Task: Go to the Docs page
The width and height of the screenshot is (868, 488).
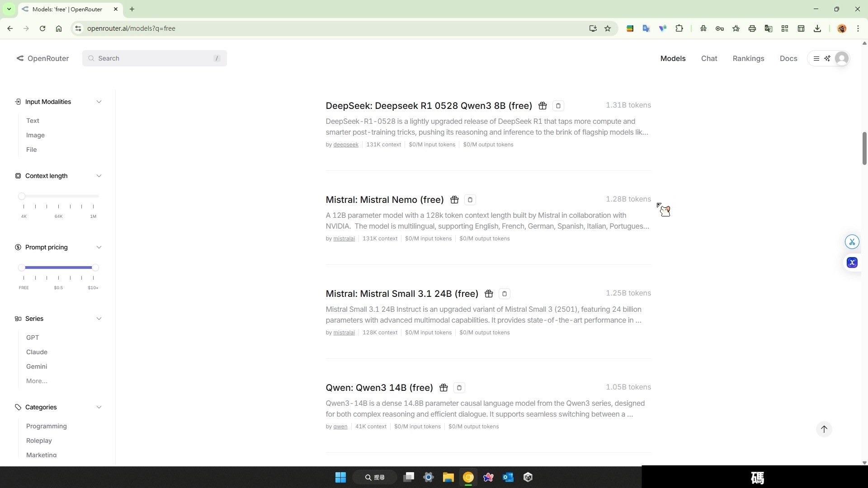Action: (x=788, y=58)
